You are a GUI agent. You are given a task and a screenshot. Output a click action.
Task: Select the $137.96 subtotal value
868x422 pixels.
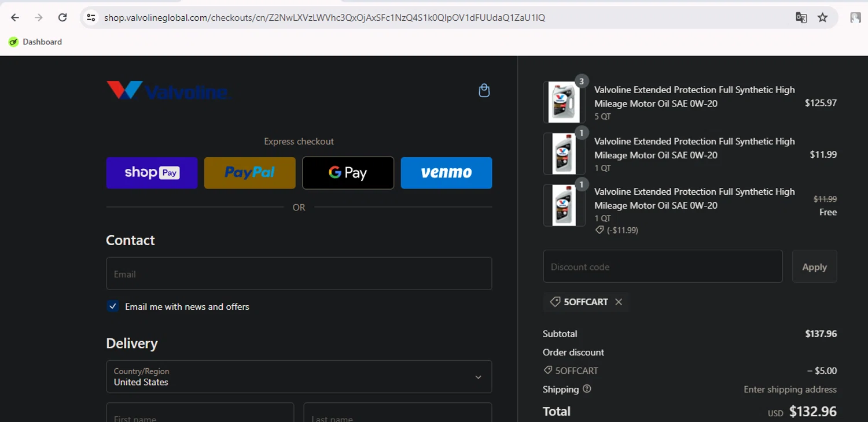pyautogui.click(x=821, y=334)
